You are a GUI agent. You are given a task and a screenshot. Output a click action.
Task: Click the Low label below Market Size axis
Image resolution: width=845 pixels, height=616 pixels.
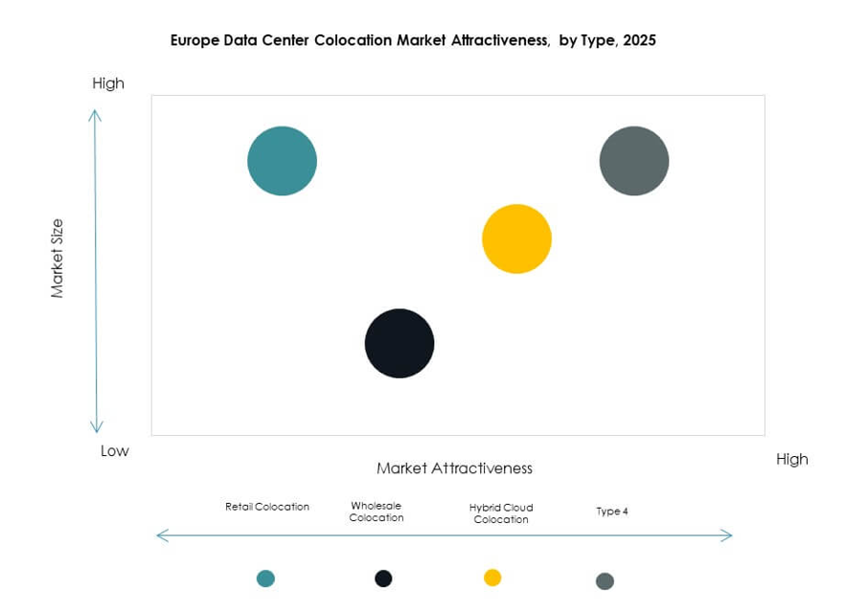click(x=115, y=449)
